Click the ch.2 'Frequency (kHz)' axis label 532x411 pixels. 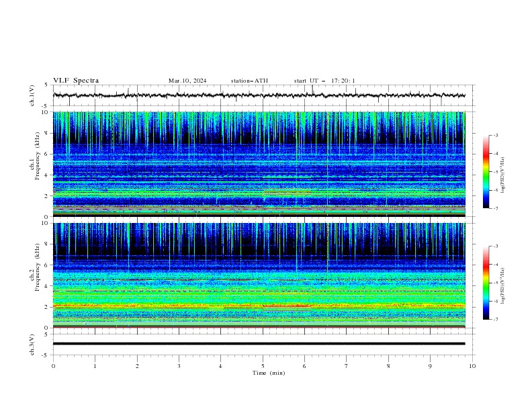[37, 267]
